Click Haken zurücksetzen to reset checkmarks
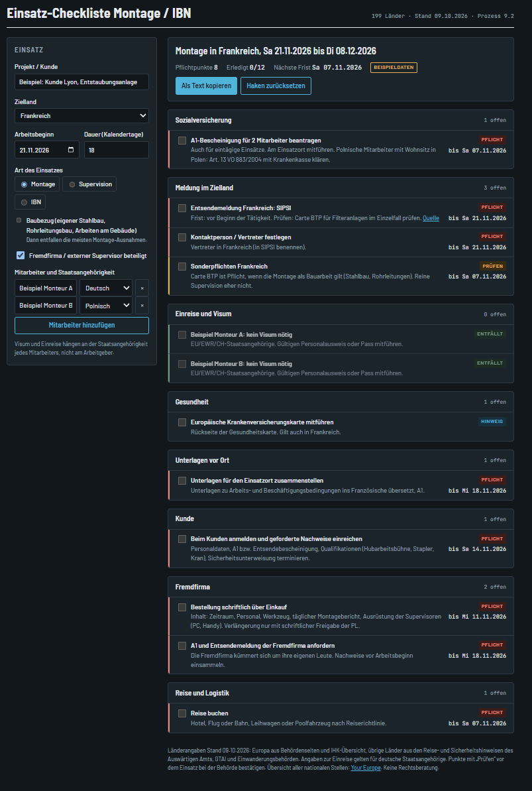The image size is (532, 791). (x=276, y=86)
